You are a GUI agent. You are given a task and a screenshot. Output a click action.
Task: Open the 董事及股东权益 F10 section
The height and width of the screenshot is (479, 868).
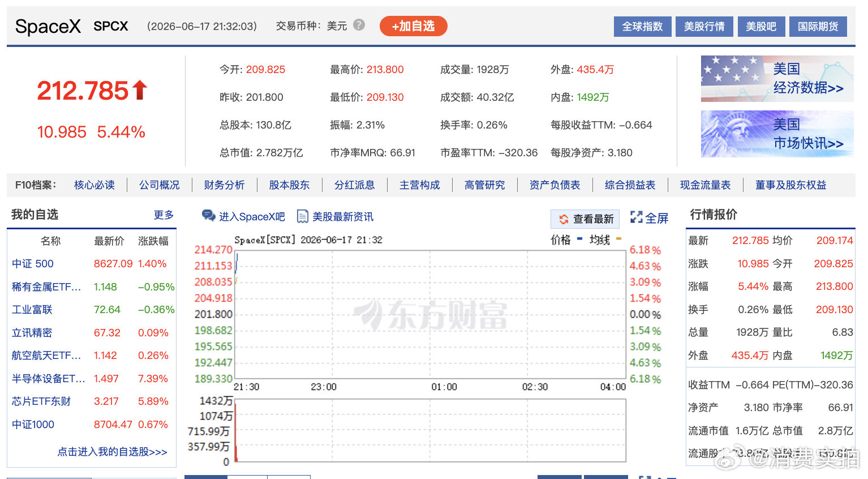pos(790,185)
